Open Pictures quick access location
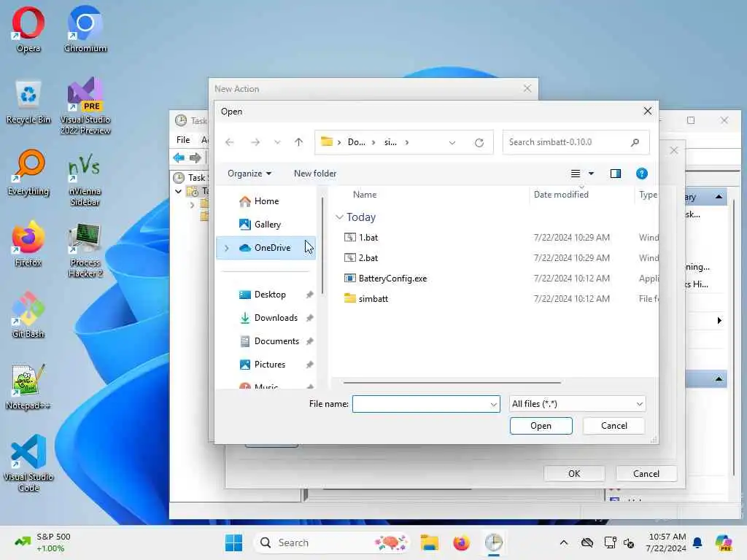The width and height of the screenshot is (747, 560). coord(266,365)
